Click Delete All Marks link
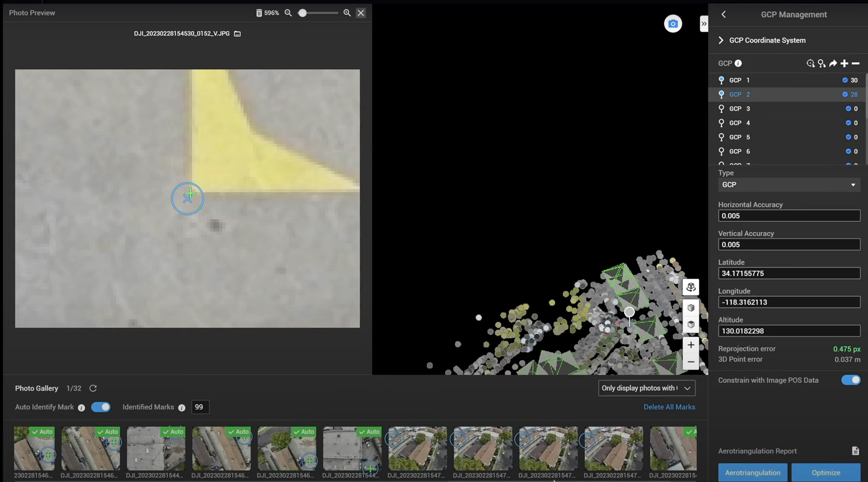The image size is (868, 482). pos(669,407)
